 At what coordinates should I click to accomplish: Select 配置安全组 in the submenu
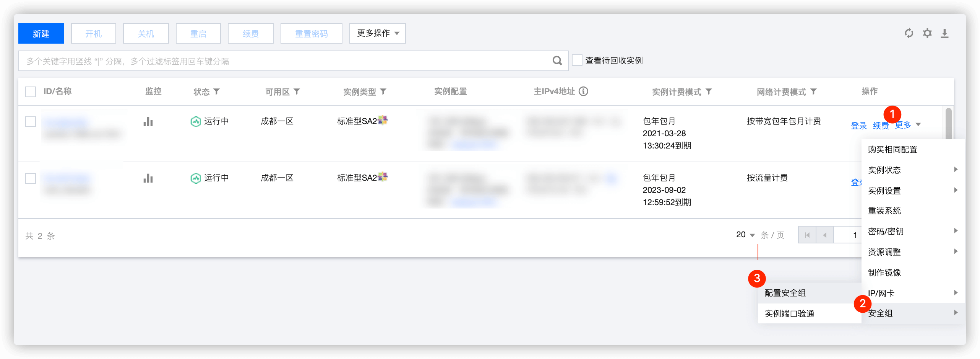coord(810,293)
